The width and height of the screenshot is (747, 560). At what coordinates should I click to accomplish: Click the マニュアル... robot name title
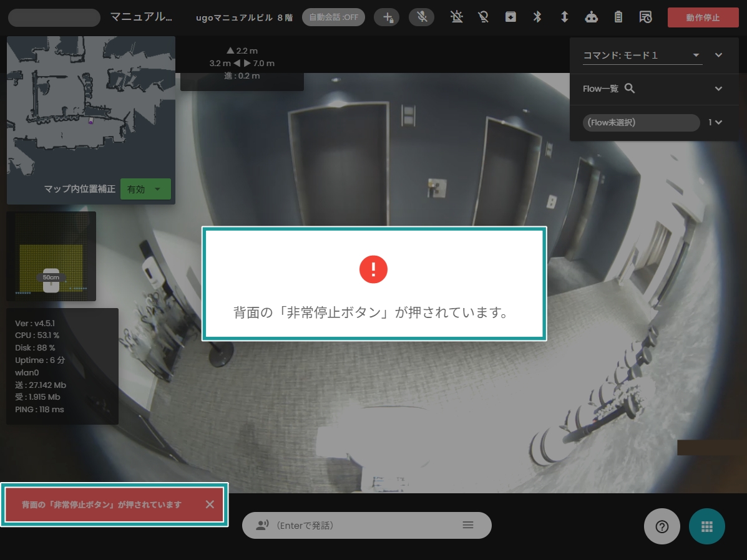click(x=142, y=17)
